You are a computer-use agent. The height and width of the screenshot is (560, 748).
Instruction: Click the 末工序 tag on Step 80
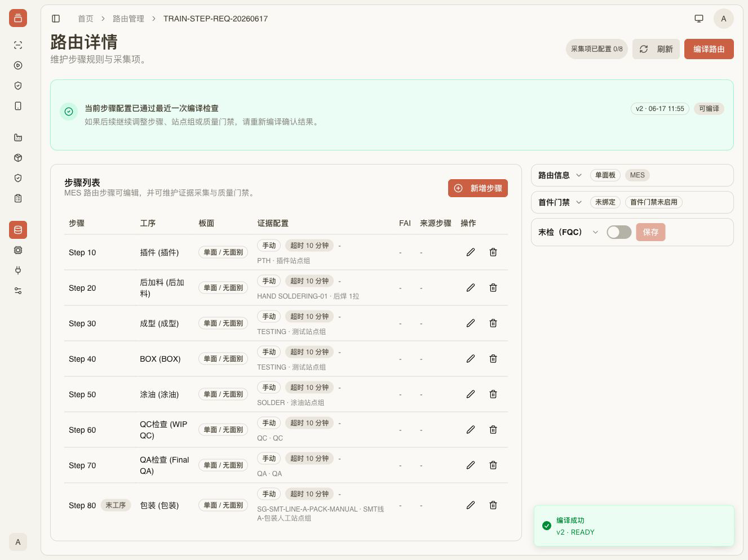point(116,505)
